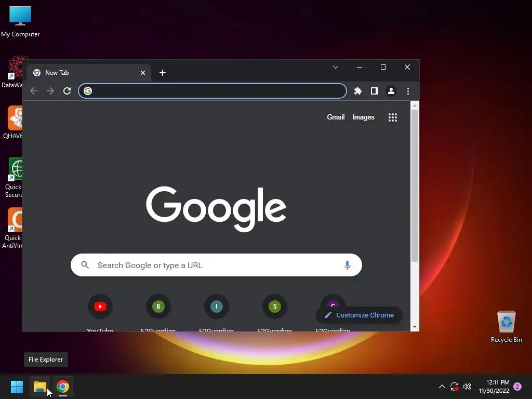The height and width of the screenshot is (399, 532).
Task: Open the notification count badge
Action: (x=517, y=387)
